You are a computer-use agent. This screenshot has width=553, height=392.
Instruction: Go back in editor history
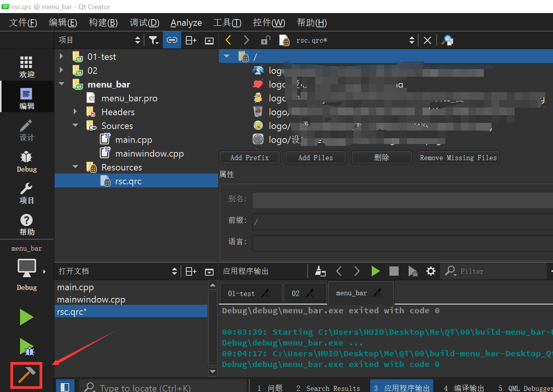click(228, 40)
